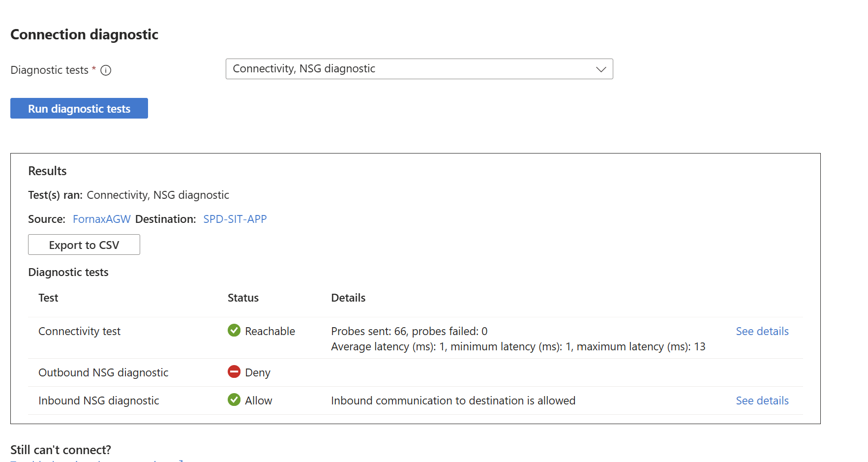The image size is (868, 462).
Task: Select the Inbound NSG diagnostic row label
Action: point(98,400)
